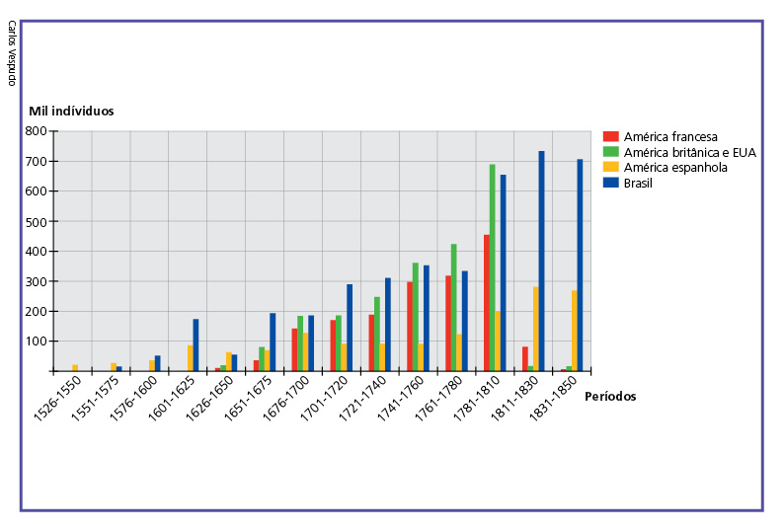Click the red América francesa legend swatch
This screenshot has width=784, height=532.
pyautogui.click(x=611, y=137)
